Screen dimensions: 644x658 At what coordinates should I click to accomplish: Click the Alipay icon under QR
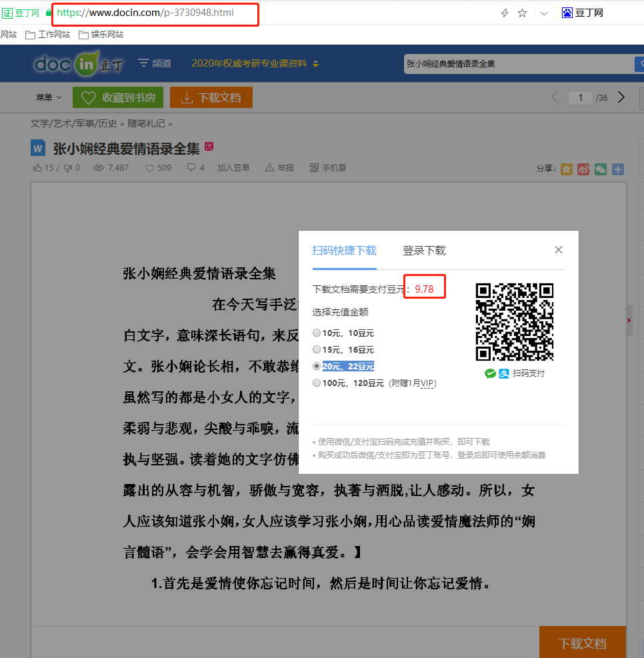(504, 373)
